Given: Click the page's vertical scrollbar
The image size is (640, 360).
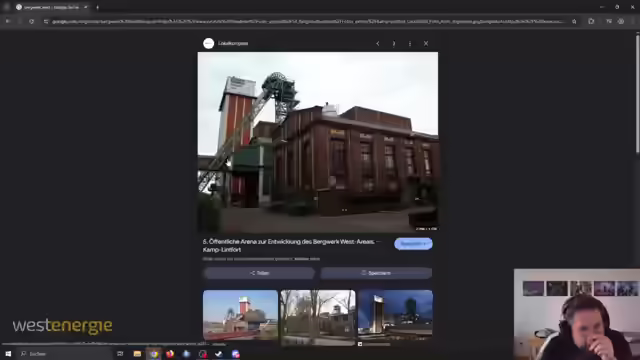Looking at the screenshot, I should [638, 95].
